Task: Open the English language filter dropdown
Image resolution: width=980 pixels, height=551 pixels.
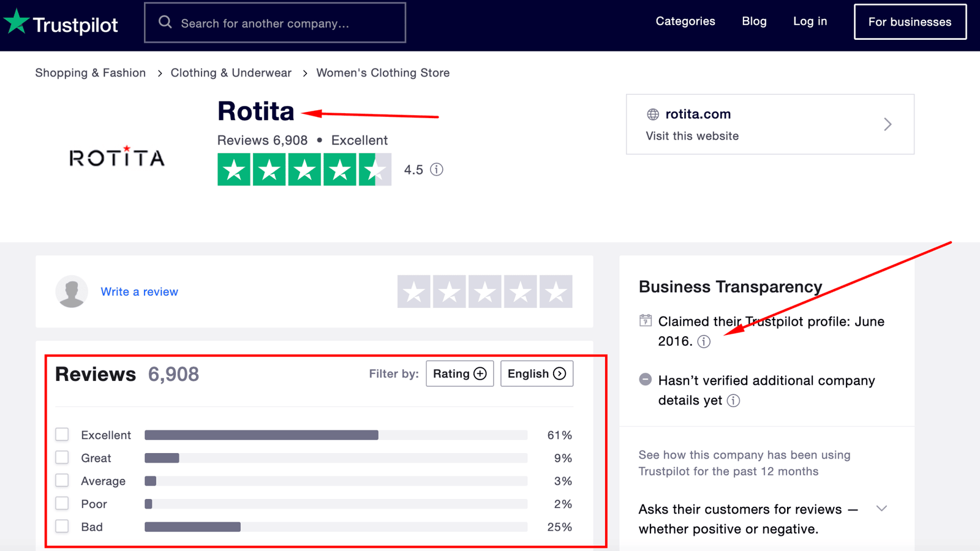Action: 537,373
